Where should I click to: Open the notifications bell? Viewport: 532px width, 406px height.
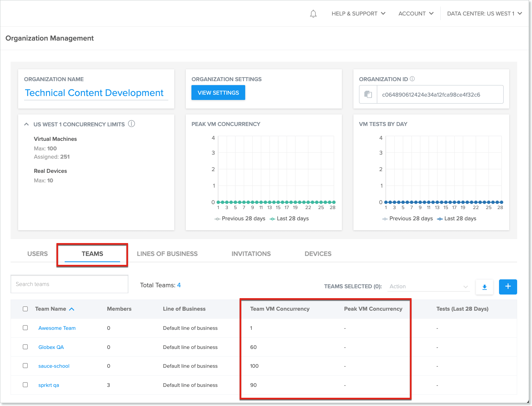click(x=313, y=14)
